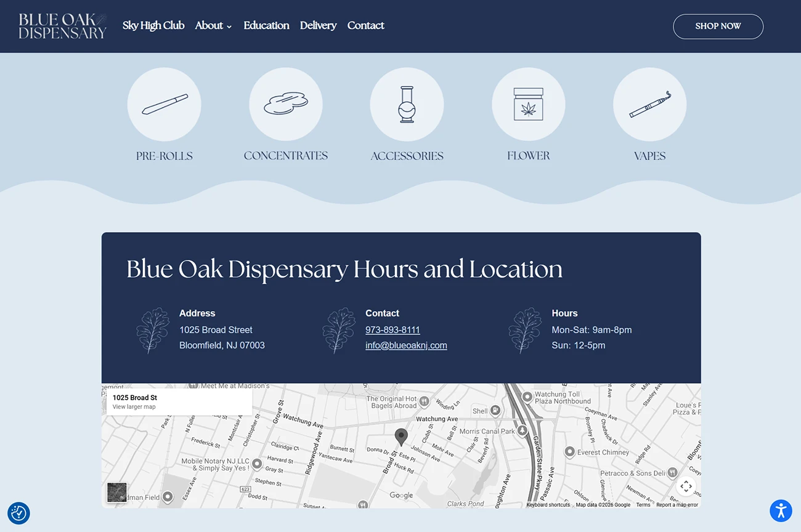Click The Original Hot Bagels Abroad marker

tap(423, 402)
